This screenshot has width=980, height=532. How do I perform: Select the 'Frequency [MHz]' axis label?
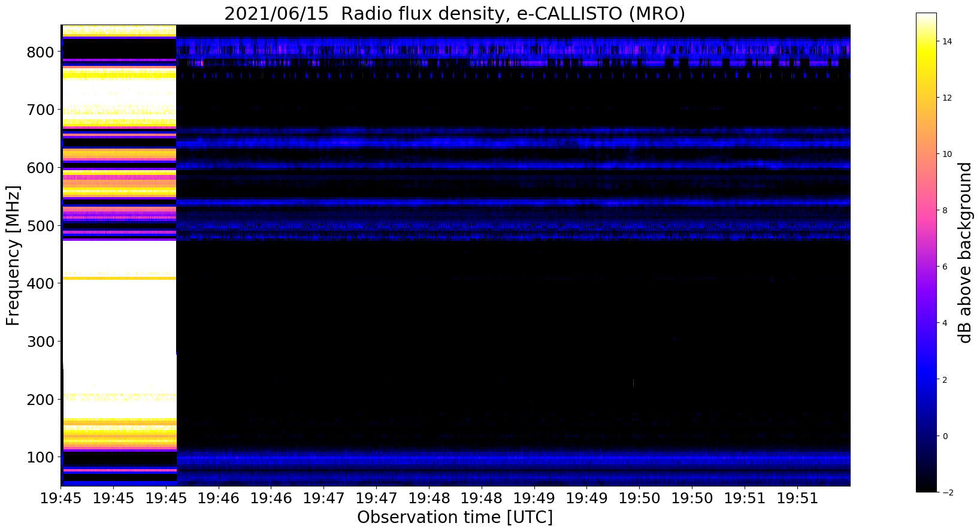pos(13,255)
